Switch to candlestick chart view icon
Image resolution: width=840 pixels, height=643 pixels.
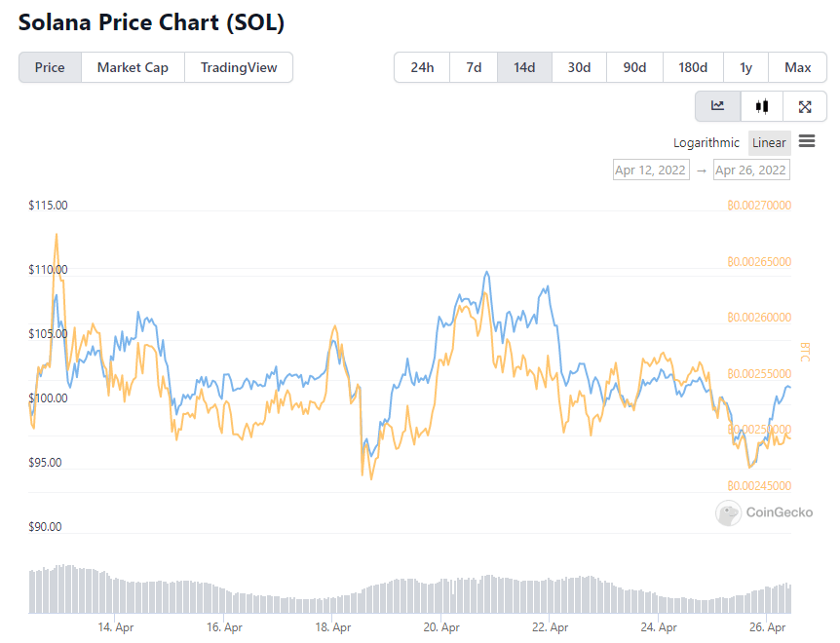[762, 106]
